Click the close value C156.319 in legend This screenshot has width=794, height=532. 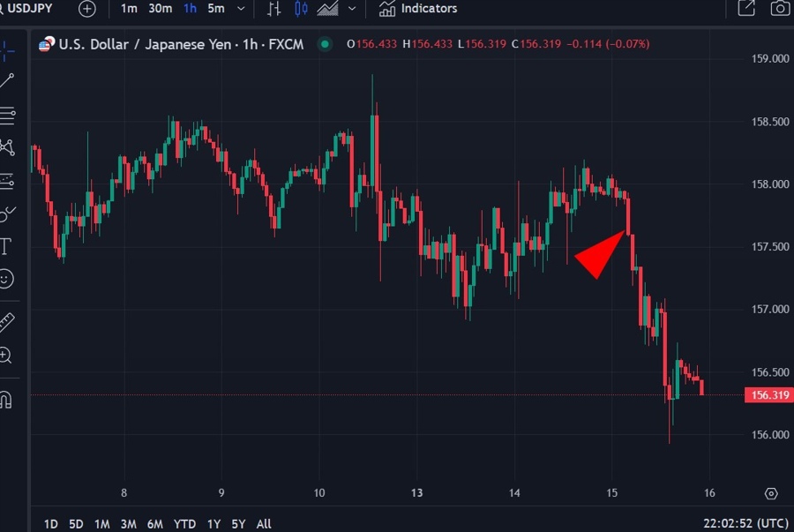tap(536, 44)
